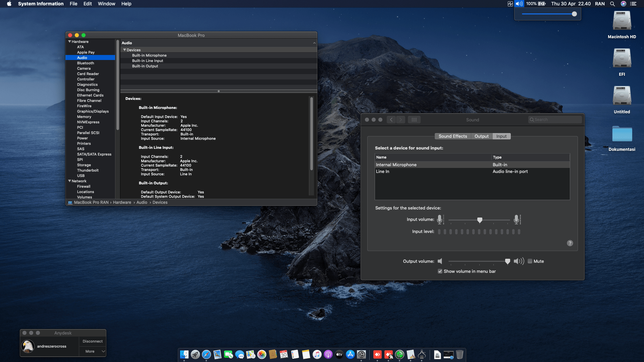Open Maps from the Dock
Screen dimensions: 644x362
pyautogui.click(x=251, y=355)
